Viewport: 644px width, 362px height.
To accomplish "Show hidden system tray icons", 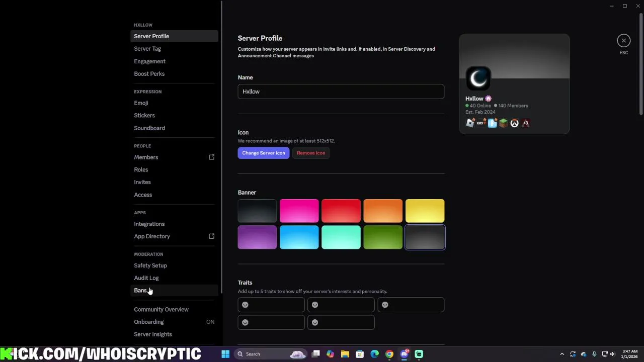I will tap(562, 354).
